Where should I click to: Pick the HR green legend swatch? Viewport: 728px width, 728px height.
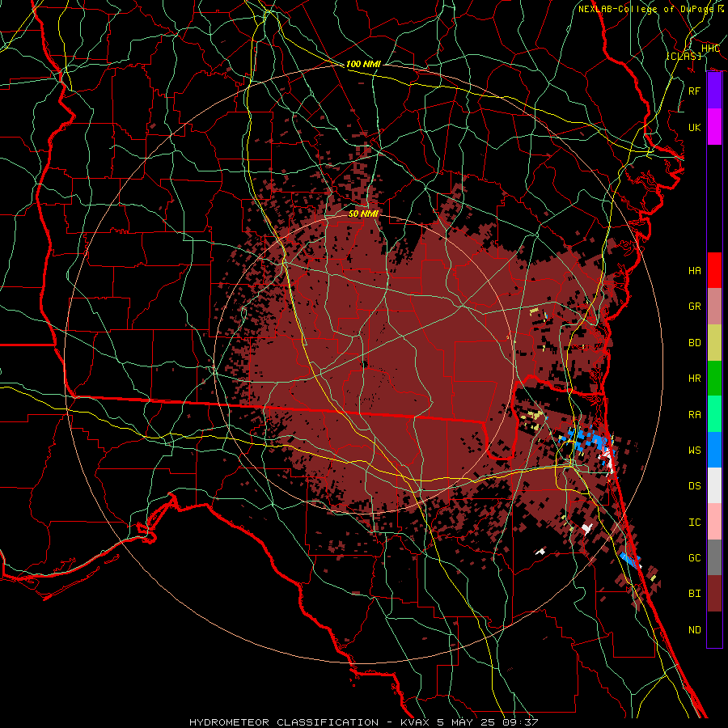click(714, 379)
